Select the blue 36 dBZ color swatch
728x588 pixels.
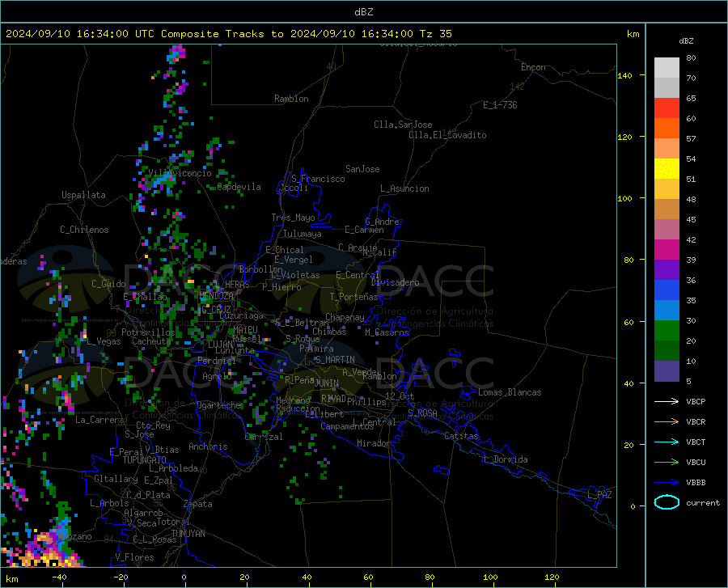[x=667, y=290]
